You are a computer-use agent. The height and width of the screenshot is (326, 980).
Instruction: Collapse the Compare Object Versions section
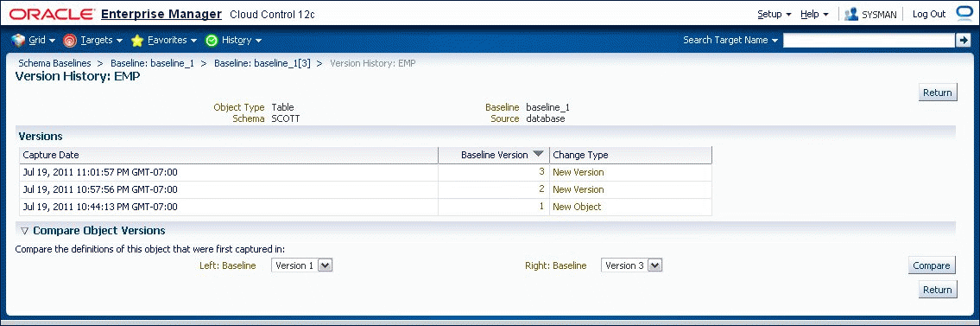pos(25,231)
